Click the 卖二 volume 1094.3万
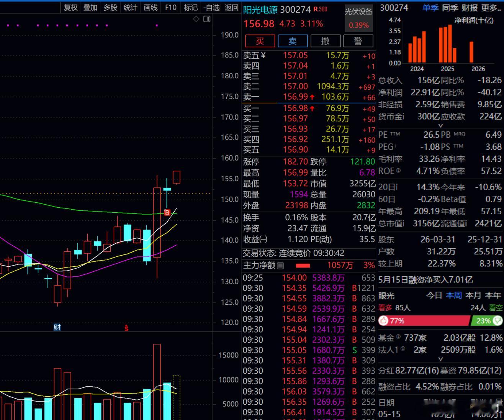The width and height of the screenshot is (504, 420). pos(333,87)
